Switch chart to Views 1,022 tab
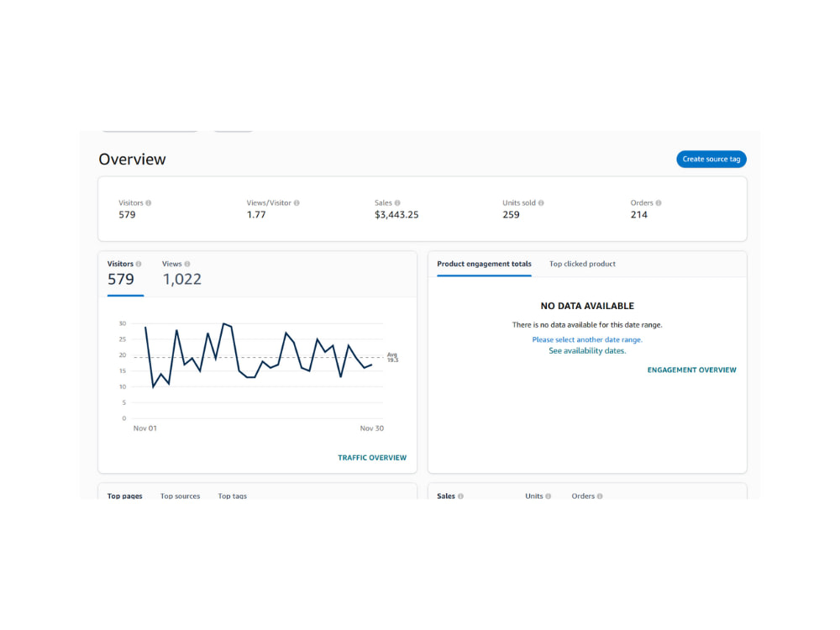This screenshot has width=840, height=630. 181,276
